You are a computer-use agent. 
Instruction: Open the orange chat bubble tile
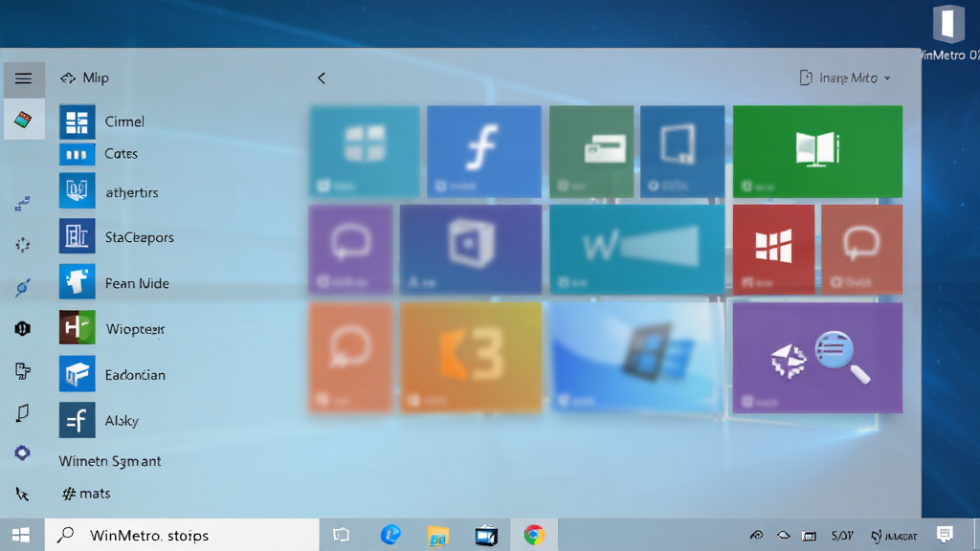(x=350, y=358)
